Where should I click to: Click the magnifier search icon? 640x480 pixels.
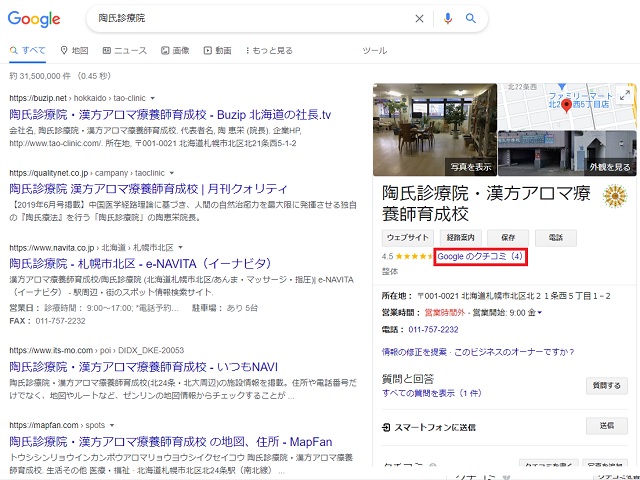click(471, 18)
